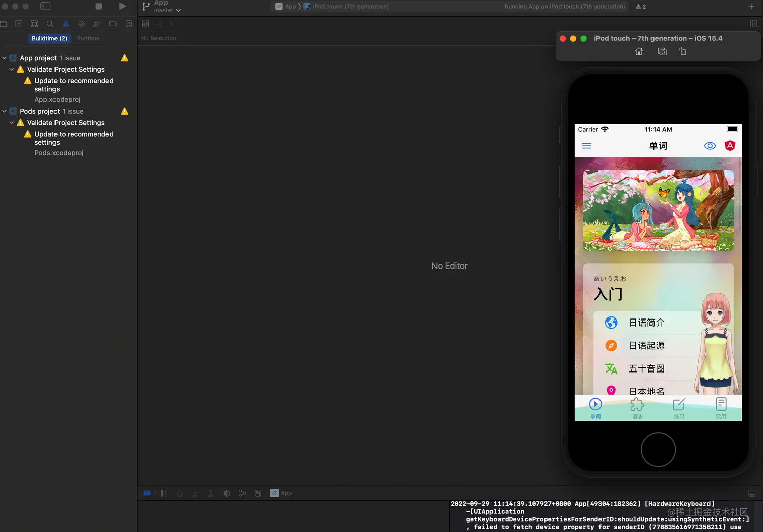Go back with the editor back chevron
This screenshot has height=532, width=763.
[160, 24]
